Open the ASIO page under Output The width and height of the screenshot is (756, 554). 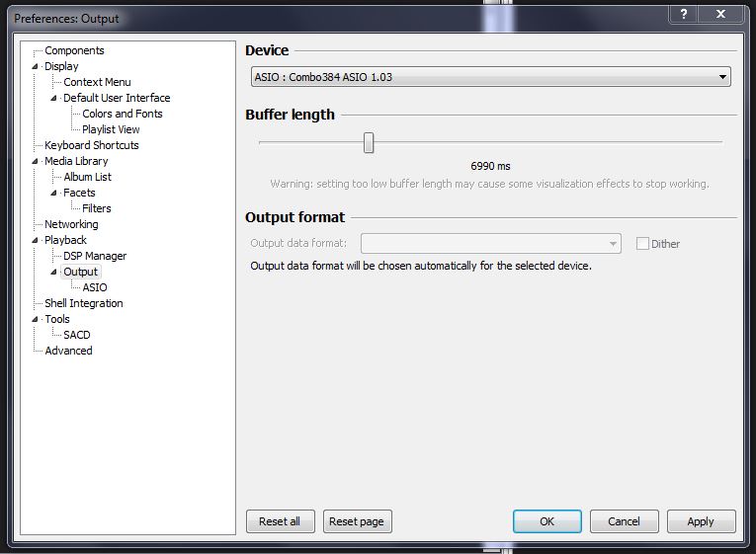pos(95,287)
